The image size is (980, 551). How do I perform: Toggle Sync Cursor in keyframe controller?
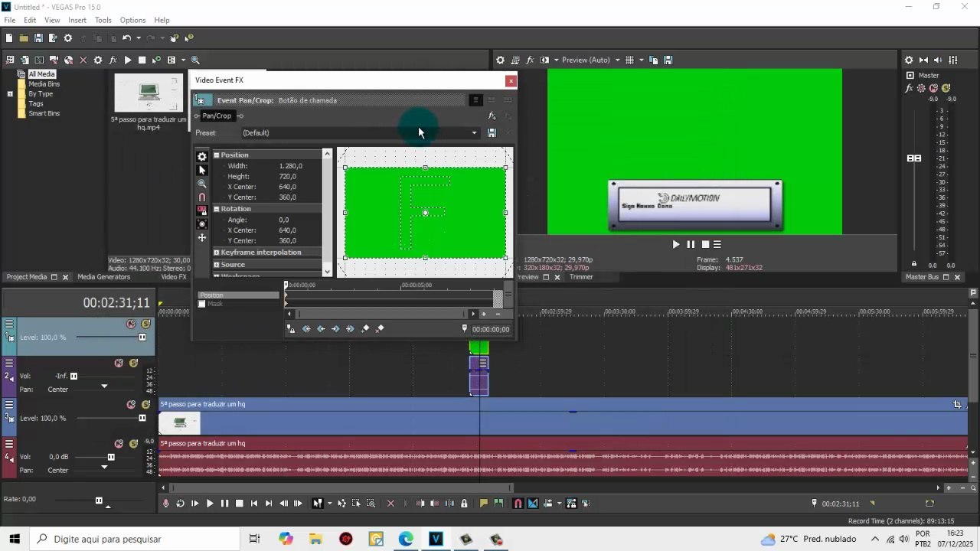point(291,329)
